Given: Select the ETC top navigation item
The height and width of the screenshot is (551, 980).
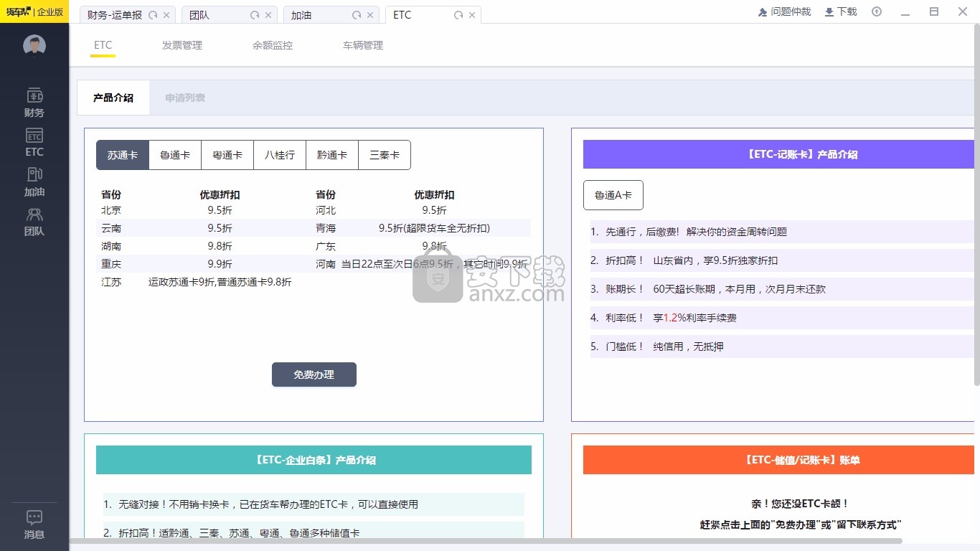Looking at the screenshot, I should (x=103, y=45).
